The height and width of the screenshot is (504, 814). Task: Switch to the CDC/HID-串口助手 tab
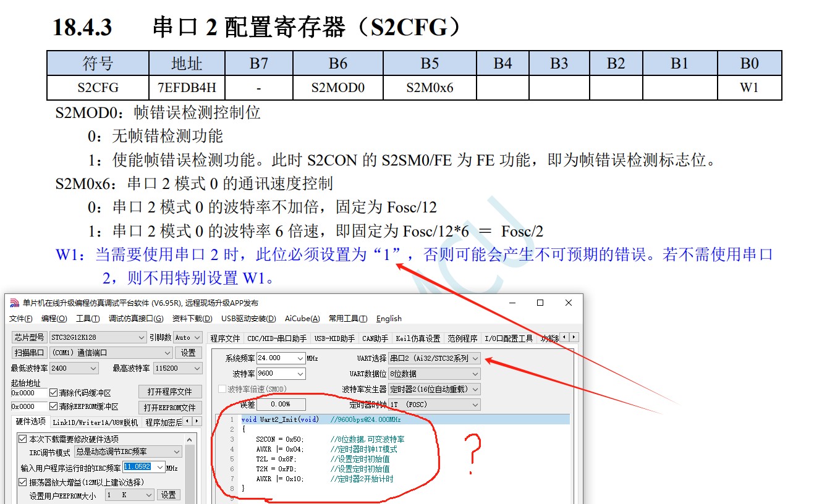pos(277,338)
